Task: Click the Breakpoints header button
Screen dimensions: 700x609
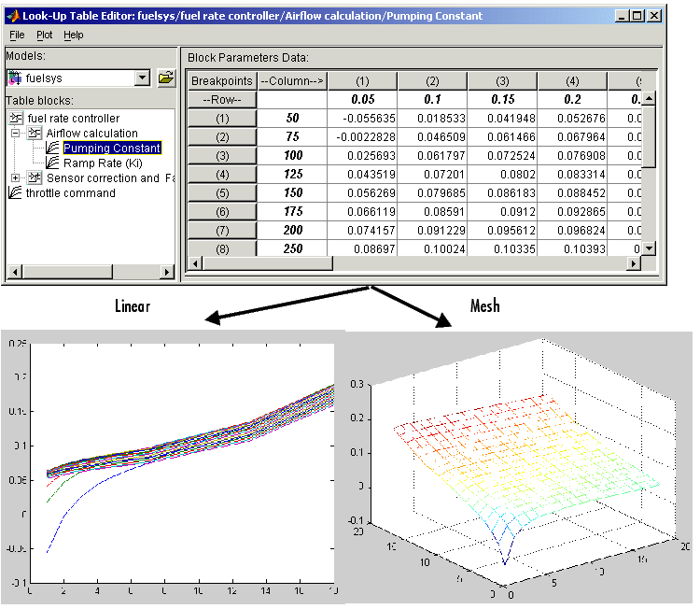Action: click(222, 81)
